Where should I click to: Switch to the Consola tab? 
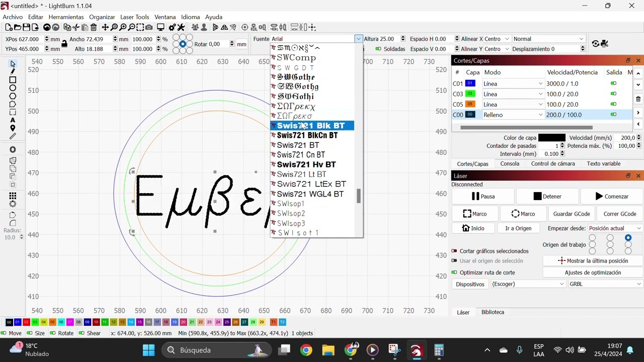point(510,163)
